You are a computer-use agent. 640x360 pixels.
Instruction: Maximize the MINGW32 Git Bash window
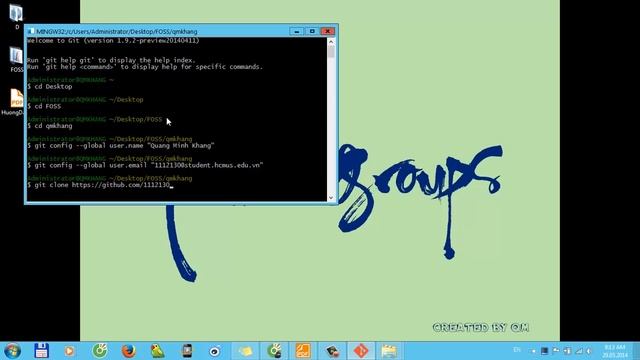tap(312, 31)
